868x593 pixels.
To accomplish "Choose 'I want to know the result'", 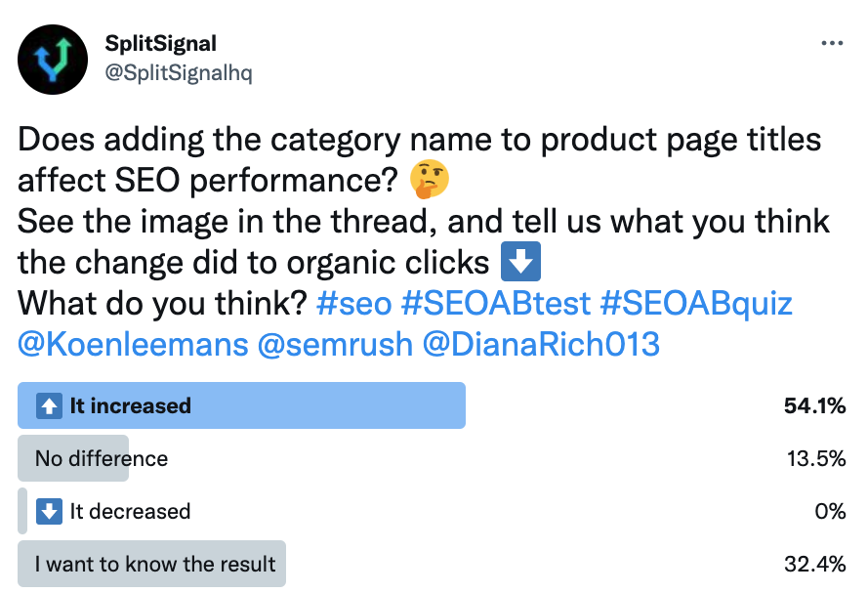I will (155, 564).
